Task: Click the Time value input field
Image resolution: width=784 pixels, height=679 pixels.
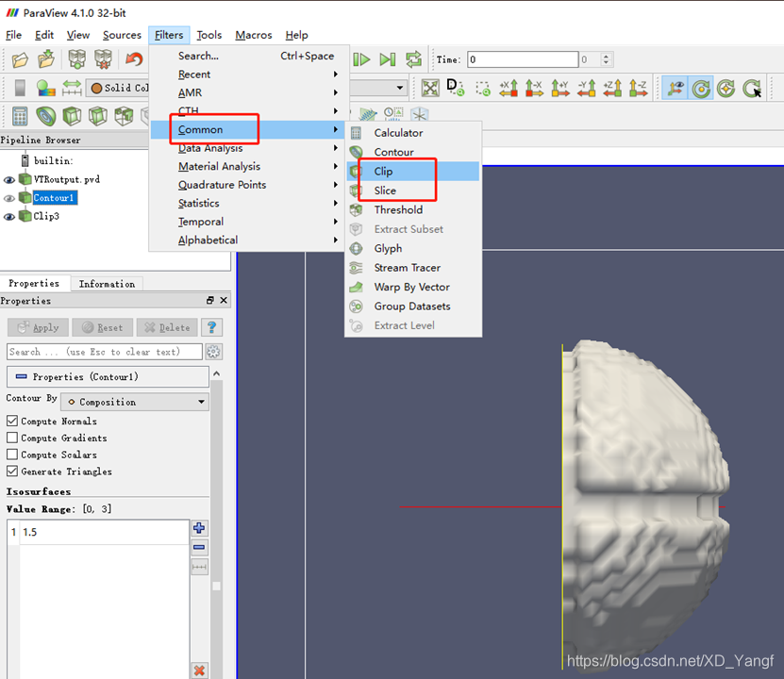Action: point(523,59)
